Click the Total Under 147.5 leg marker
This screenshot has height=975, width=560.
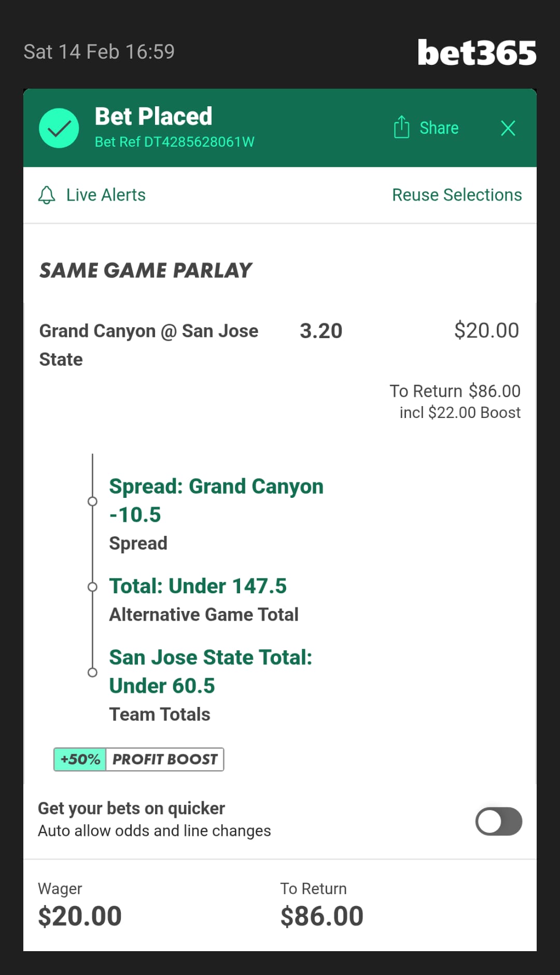(x=92, y=587)
